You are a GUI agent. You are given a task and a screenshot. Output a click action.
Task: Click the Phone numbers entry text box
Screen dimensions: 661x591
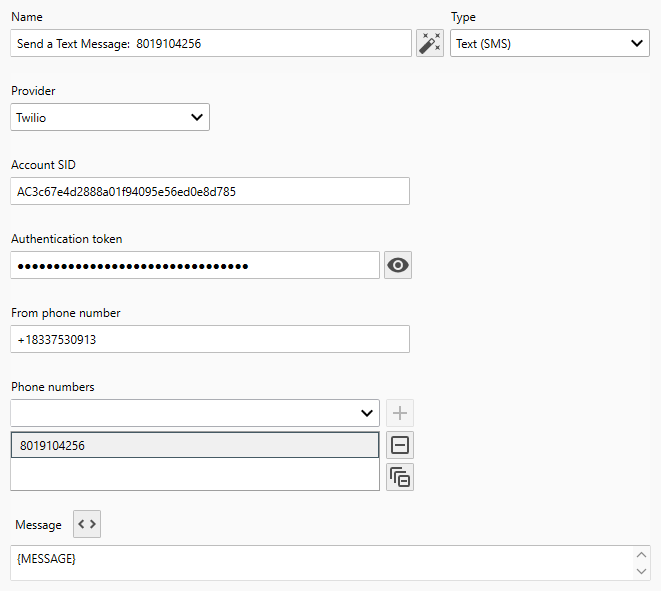[x=180, y=413]
